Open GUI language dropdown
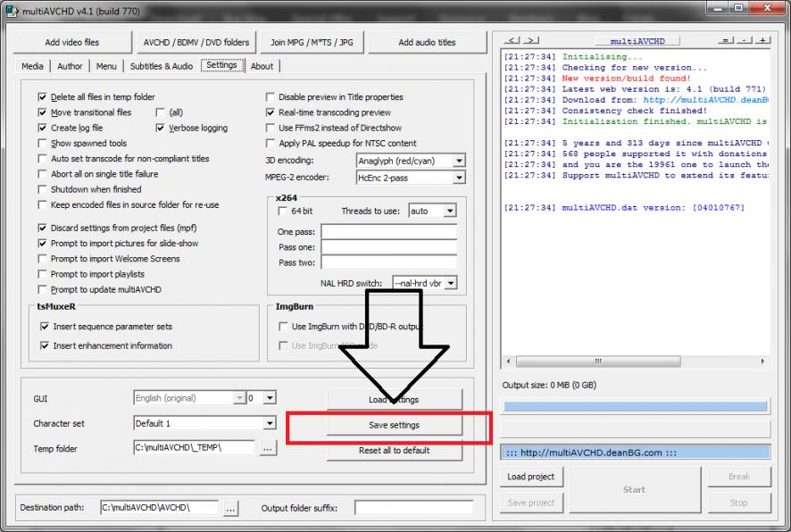 (239, 398)
